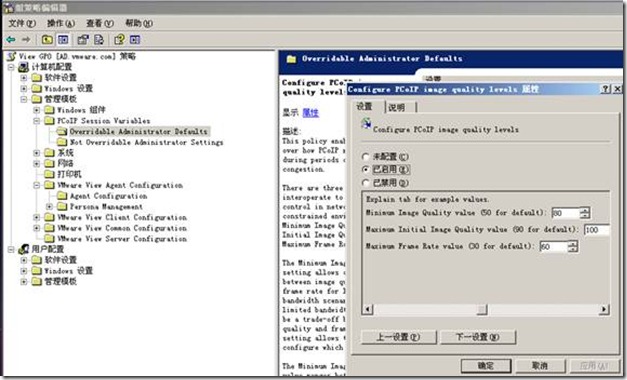The height and width of the screenshot is (380, 627).
Task: Click the 应用 button
Action: (594, 366)
